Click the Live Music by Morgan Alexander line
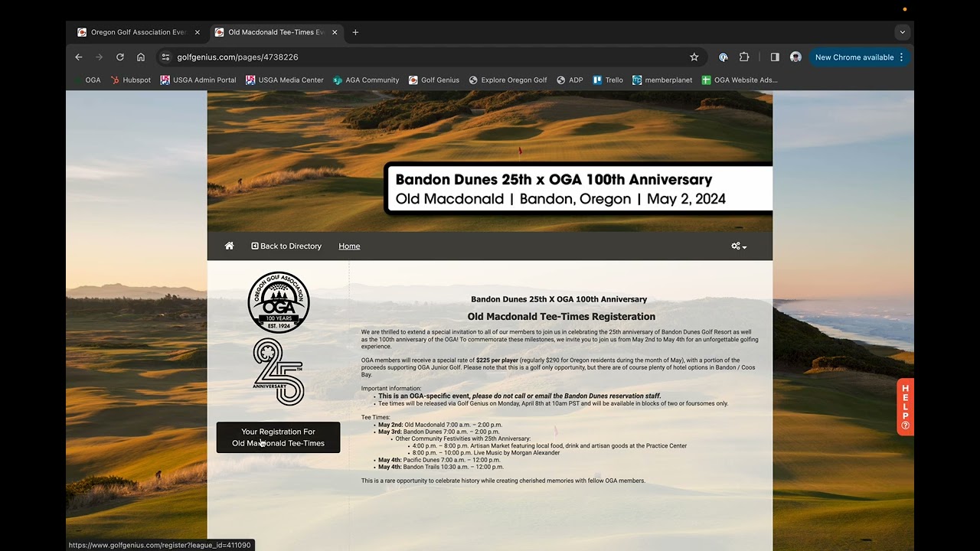This screenshot has width=980, height=551. [486, 453]
